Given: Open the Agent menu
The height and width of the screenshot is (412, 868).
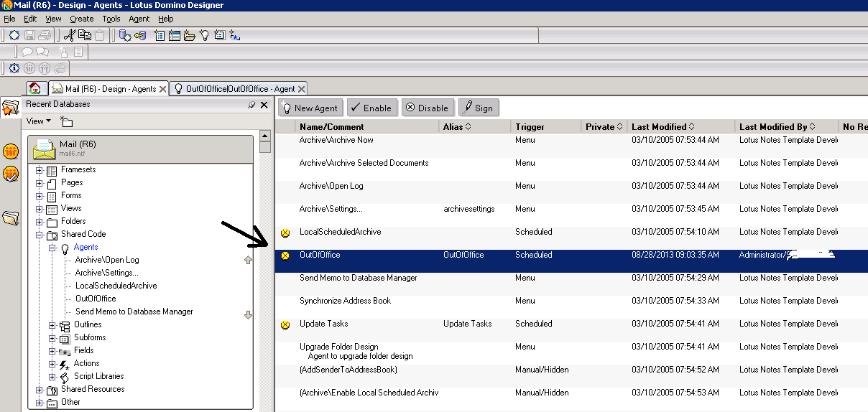Looking at the screenshot, I should pyautogui.click(x=139, y=19).
